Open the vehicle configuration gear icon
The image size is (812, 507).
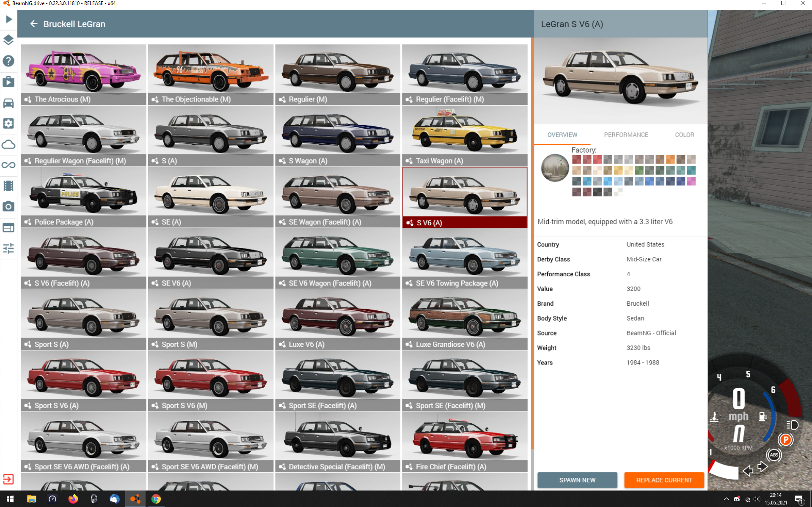click(x=8, y=123)
